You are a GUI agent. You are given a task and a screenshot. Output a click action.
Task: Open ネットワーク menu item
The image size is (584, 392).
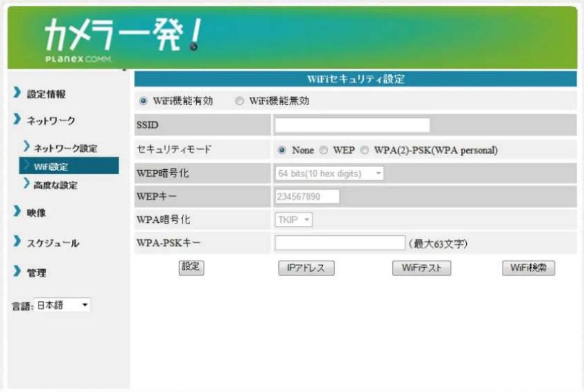click(x=51, y=121)
